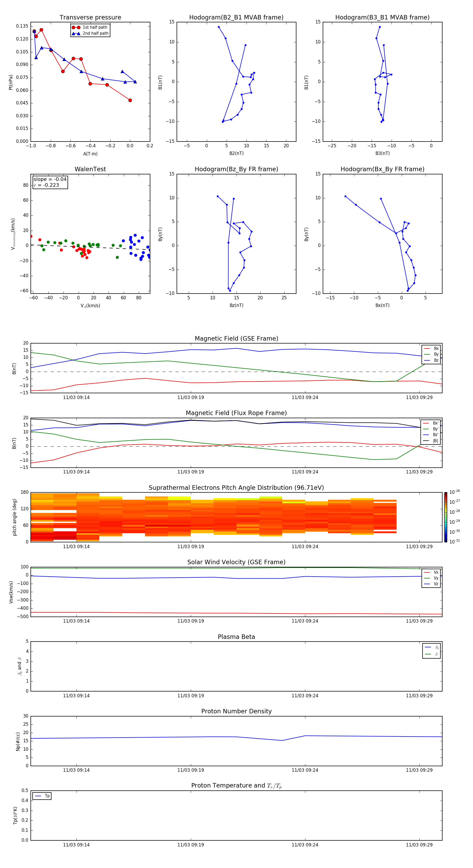Click the "Hodogram(B3_B1 MVAB frame)" title
The image size is (473, 868).
coord(382,18)
